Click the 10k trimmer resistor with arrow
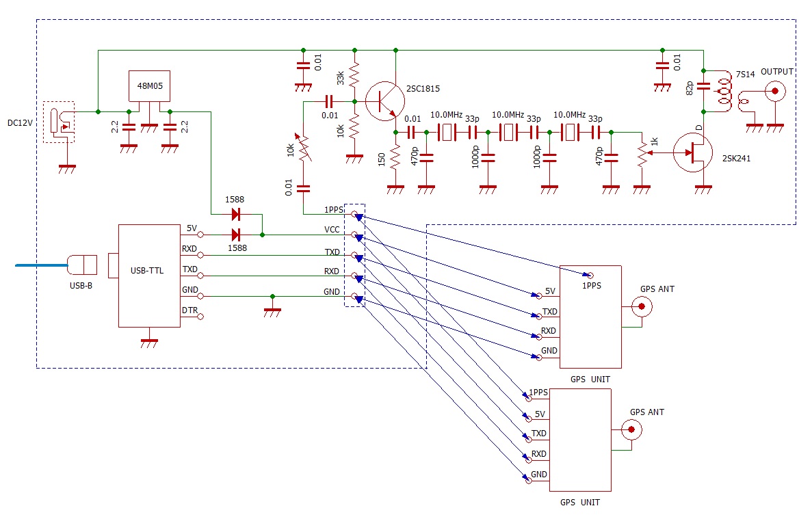This screenshot has height=519, width=812. point(304,148)
